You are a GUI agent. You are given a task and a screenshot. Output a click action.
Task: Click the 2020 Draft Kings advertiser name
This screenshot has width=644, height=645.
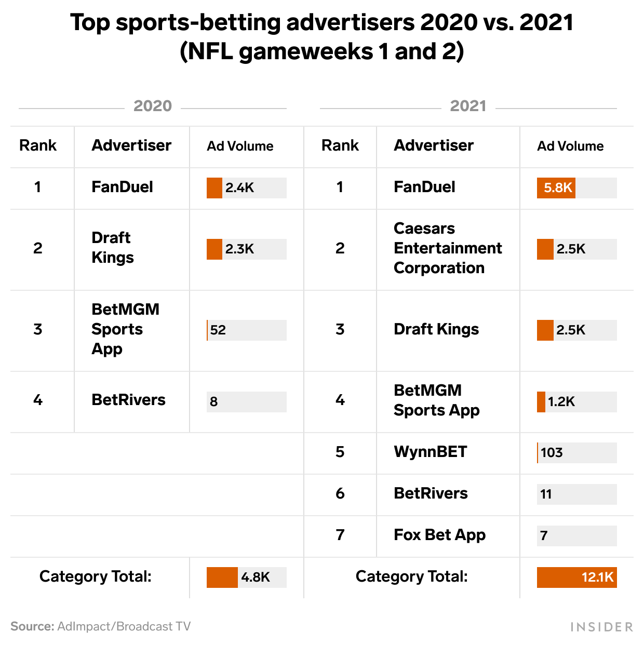click(113, 248)
